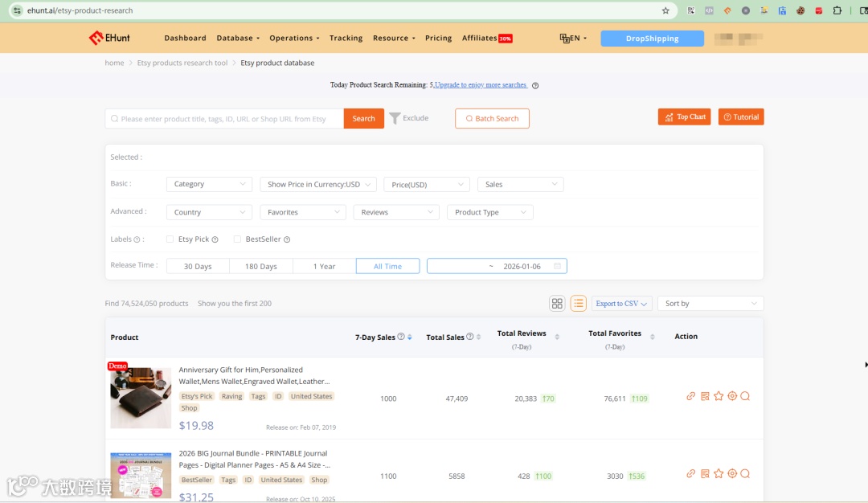Open the cookie browser extension
The height and width of the screenshot is (503, 868).
[x=800, y=10]
